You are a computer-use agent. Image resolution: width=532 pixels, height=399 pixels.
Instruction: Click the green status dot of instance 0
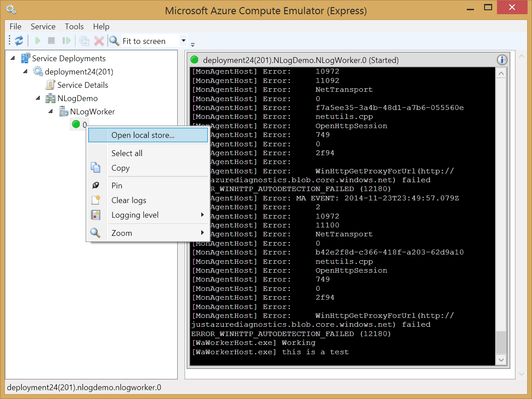pos(76,125)
